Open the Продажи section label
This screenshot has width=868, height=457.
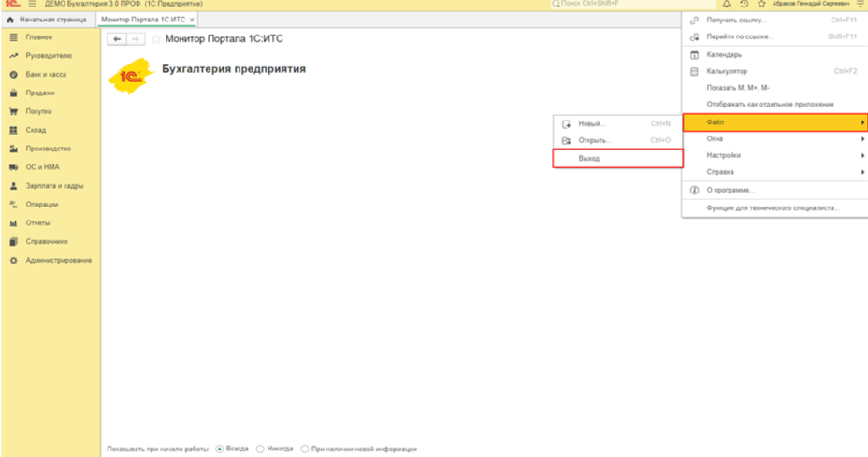pyautogui.click(x=40, y=93)
